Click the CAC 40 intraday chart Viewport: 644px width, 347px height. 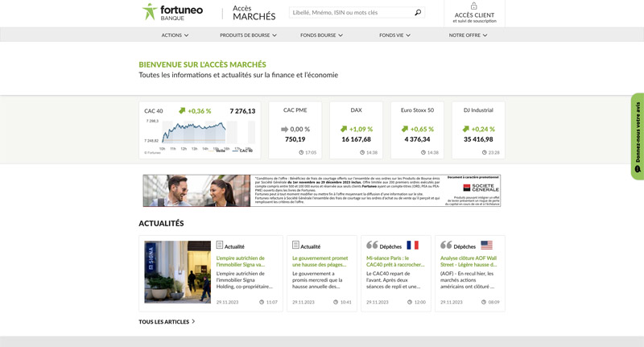pyautogui.click(x=200, y=135)
